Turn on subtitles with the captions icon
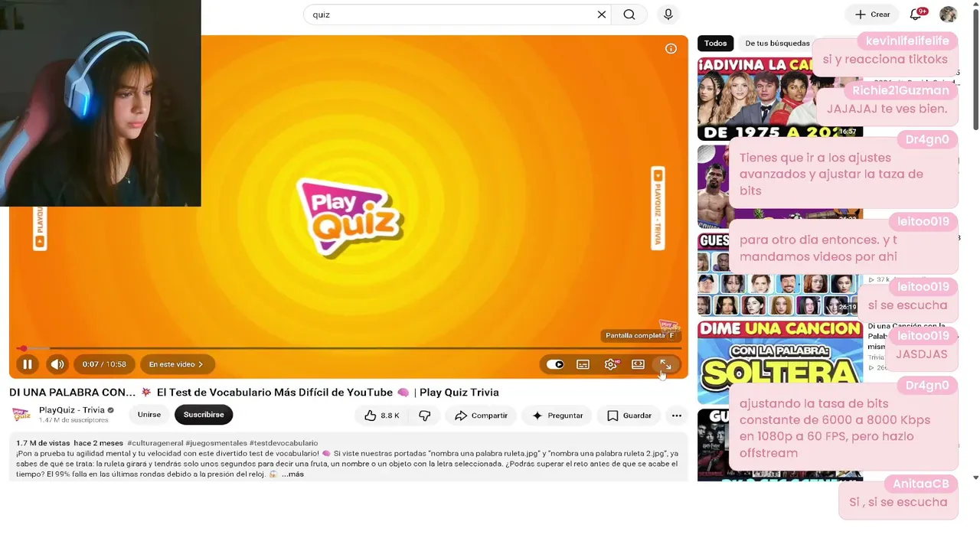This screenshot has height=551, width=980. [583, 364]
